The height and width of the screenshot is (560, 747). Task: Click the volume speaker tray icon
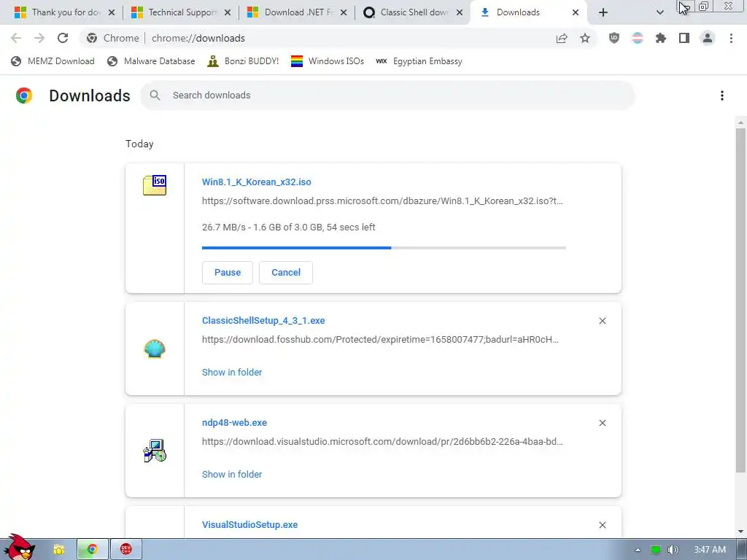point(673,550)
